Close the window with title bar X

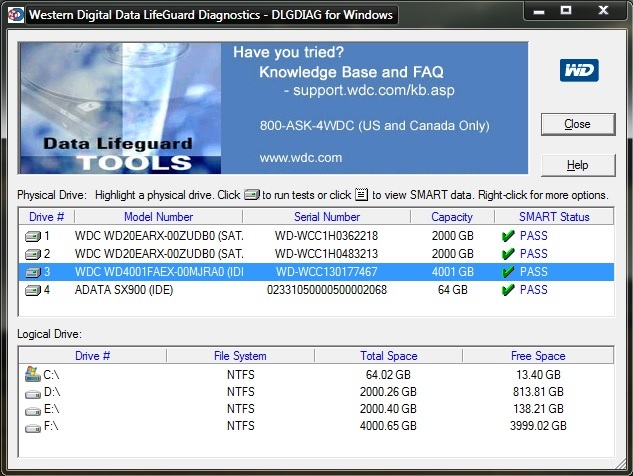[x=603, y=10]
